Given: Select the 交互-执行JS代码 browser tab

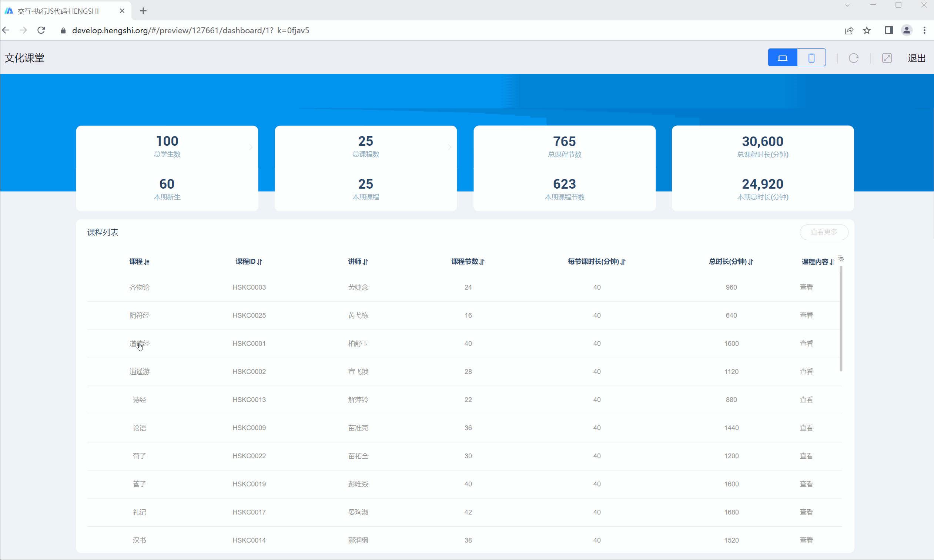Looking at the screenshot, I should (x=58, y=11).
